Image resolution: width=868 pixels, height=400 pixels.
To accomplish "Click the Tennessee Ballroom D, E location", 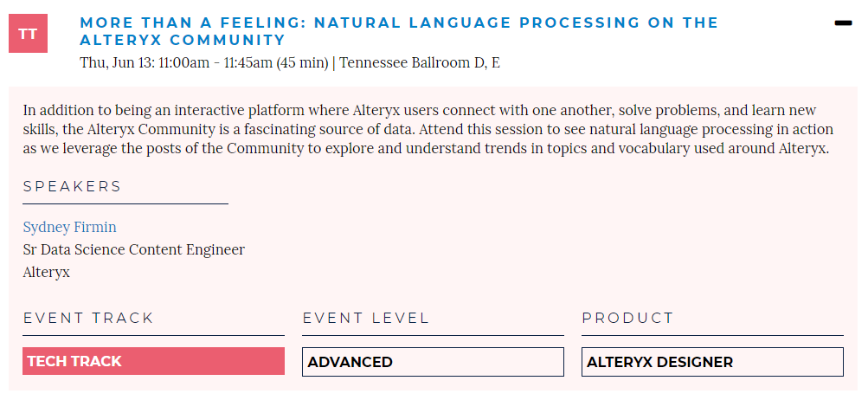I will click(420, 62).
